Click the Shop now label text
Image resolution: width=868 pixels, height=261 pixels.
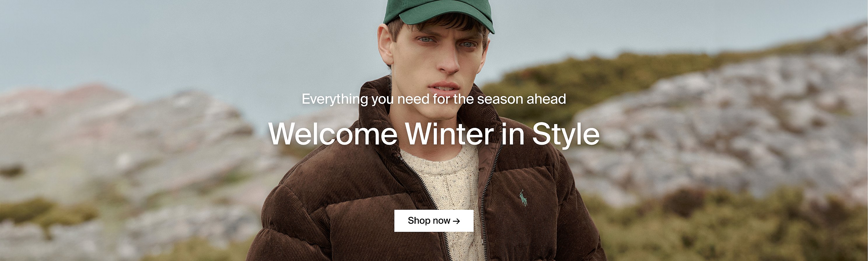[x=429, y=221]
